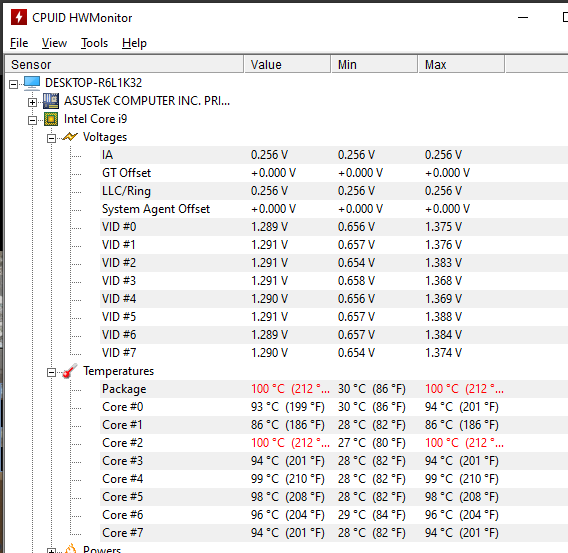The height and width of the screenshot is (553, 568).
Task: Collapse the Temperatures section
Action: point(51,372)
